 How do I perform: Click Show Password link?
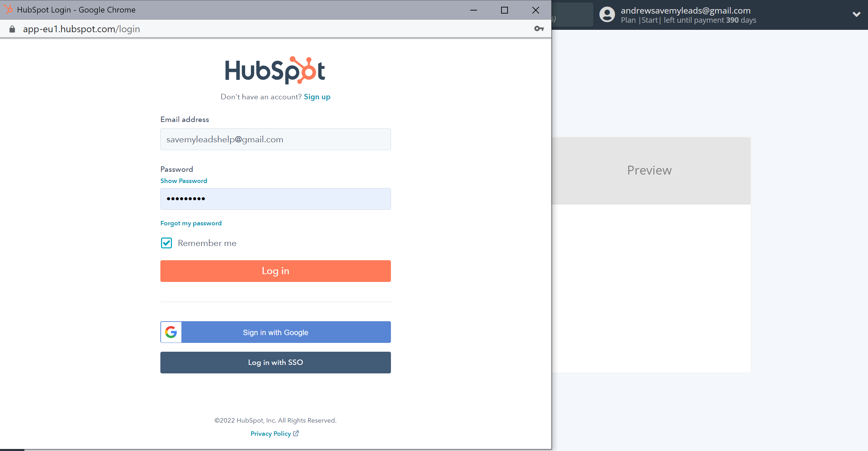[184, 181]
